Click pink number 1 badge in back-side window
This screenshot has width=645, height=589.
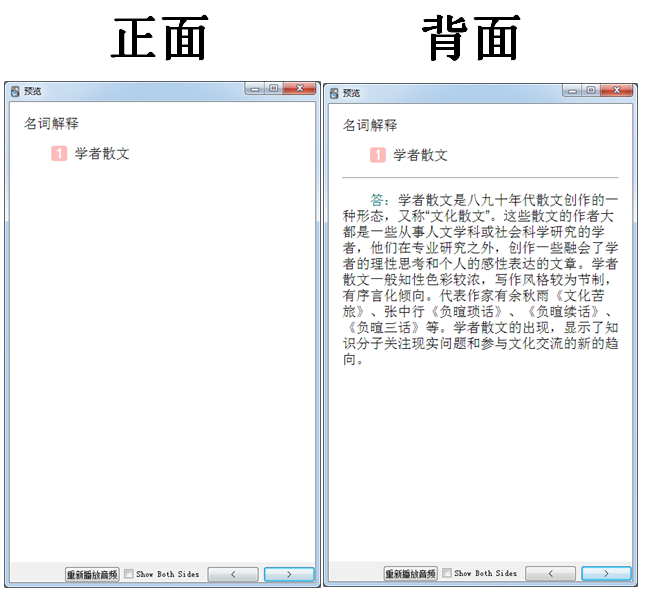(x=378, y=155)
